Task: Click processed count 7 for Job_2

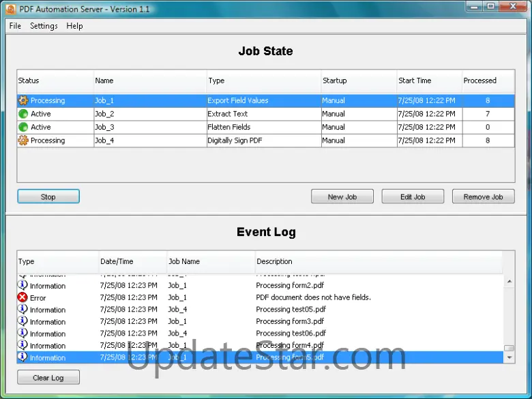Action: (488, 114)
